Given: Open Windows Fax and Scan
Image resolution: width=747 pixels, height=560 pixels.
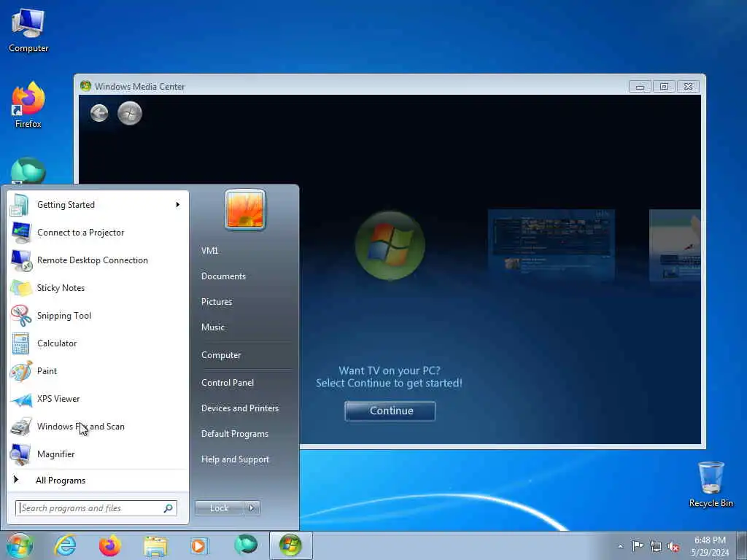Looking at the screenshot, I should point(98,426).
